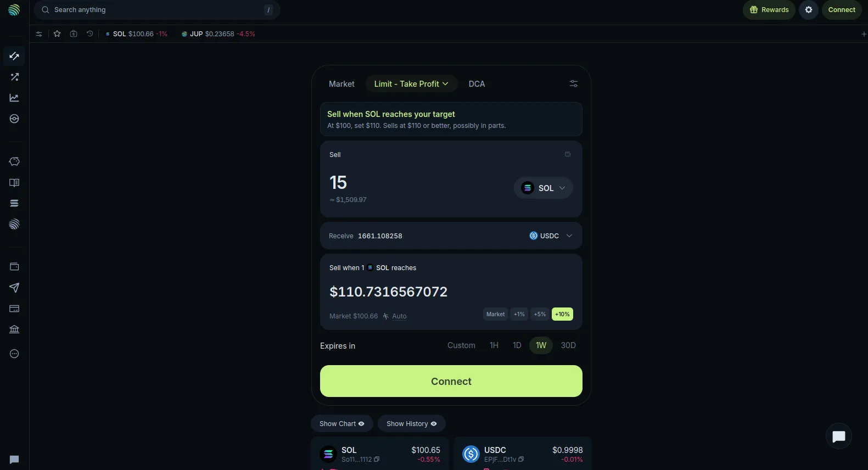Click the Receive amount 1661.108258
This screenshot has height=470, width=868.
380,236
